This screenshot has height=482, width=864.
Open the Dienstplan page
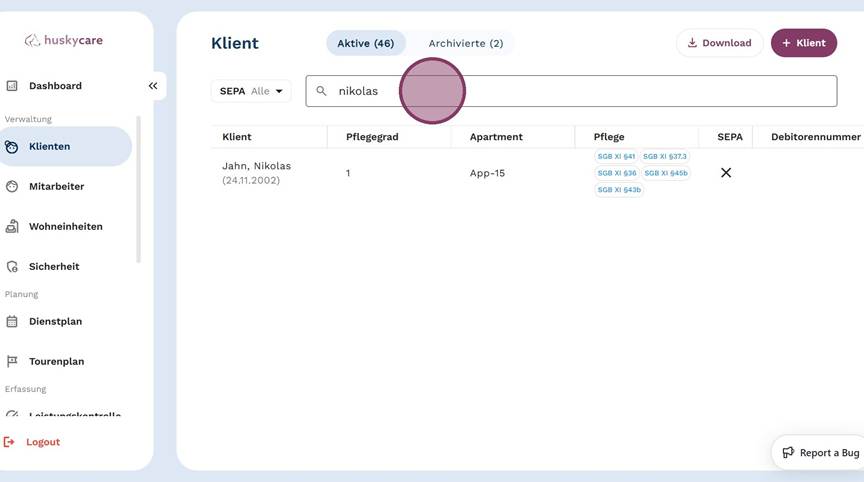(55, 322)
